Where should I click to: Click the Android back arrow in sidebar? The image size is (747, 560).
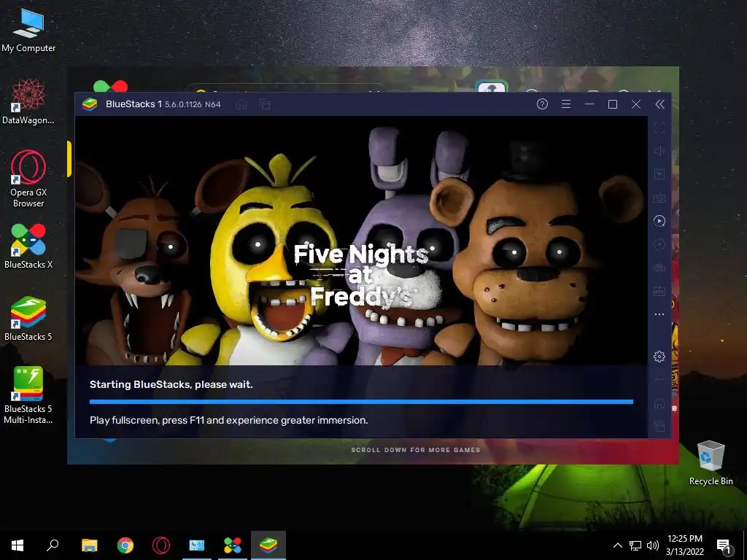pos(659,379)
